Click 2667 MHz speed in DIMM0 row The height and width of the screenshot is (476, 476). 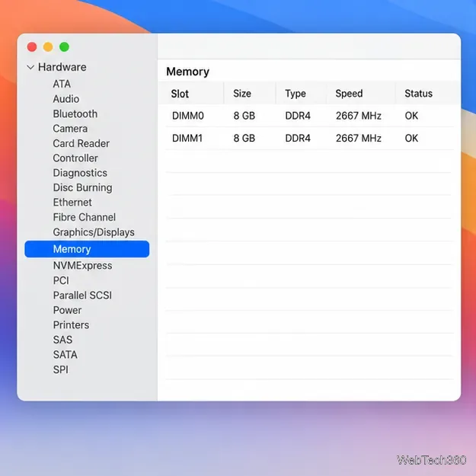coord(358,116)
